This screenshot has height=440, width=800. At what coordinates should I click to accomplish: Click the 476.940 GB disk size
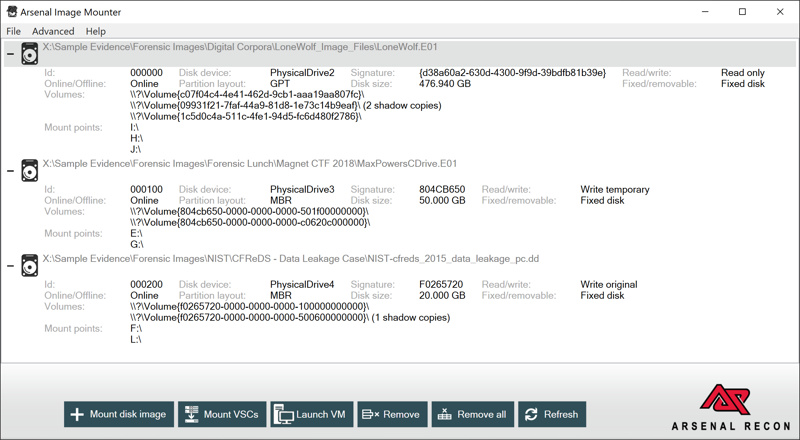[445, 84]
